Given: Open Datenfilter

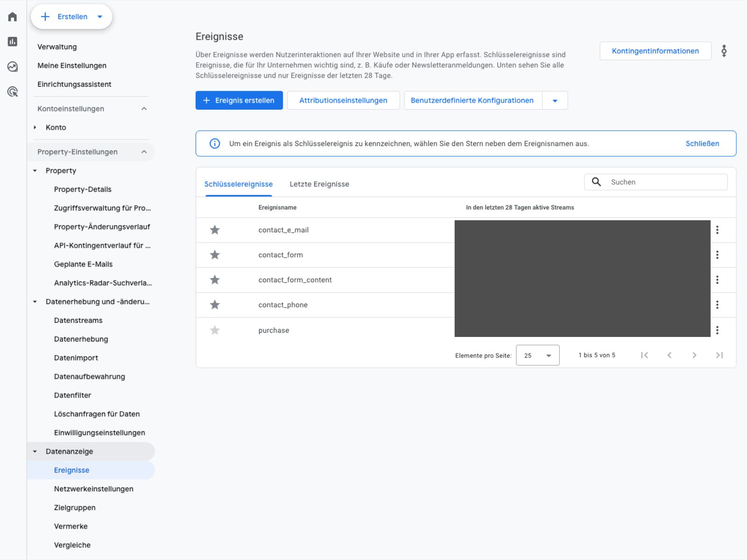Looking at the screenshot, I should pos(72,395).
